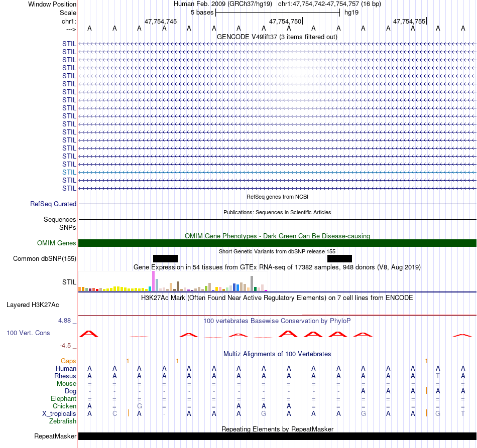
Task: Select the 'Elephant' alignment row label
Action: coord(63,398)
